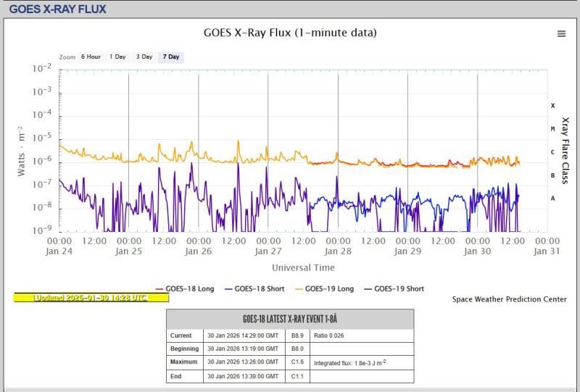This screenshot has height=392, width=580.
Task: Click the Maximum row C1.6 value
Action: pyautogui.click(x=297, y=361)
